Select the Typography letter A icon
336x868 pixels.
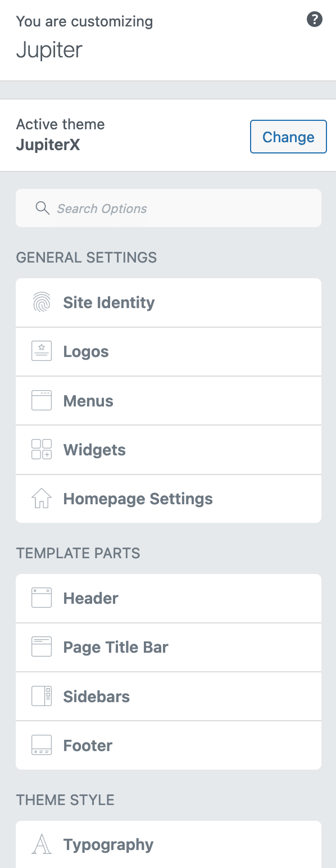(42, 844)
